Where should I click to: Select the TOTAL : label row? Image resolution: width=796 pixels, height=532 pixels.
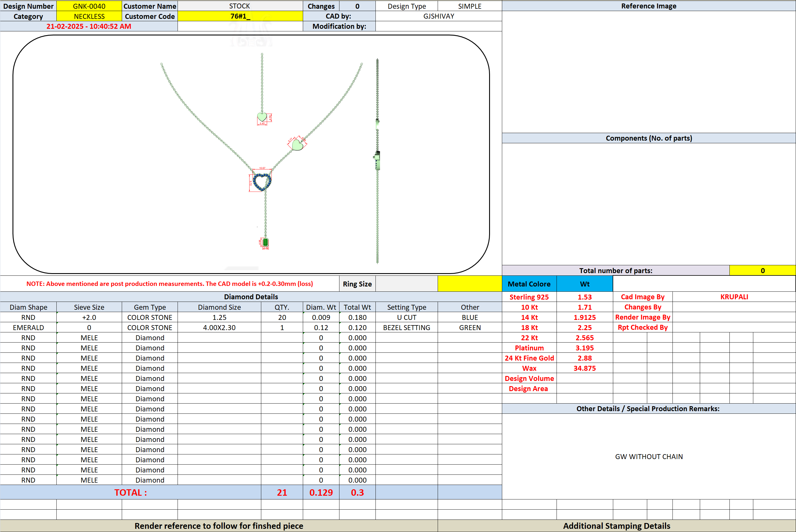130,492
